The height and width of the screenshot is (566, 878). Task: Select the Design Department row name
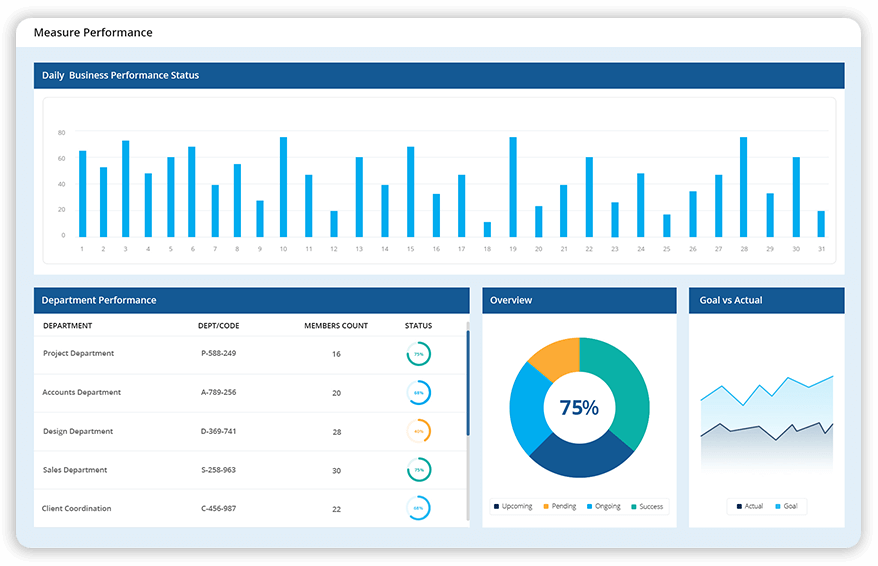[x=78, y=432]
